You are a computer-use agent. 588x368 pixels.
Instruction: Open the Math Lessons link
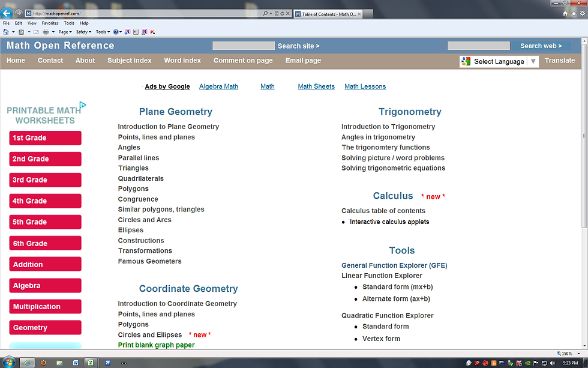coord(365,86)
